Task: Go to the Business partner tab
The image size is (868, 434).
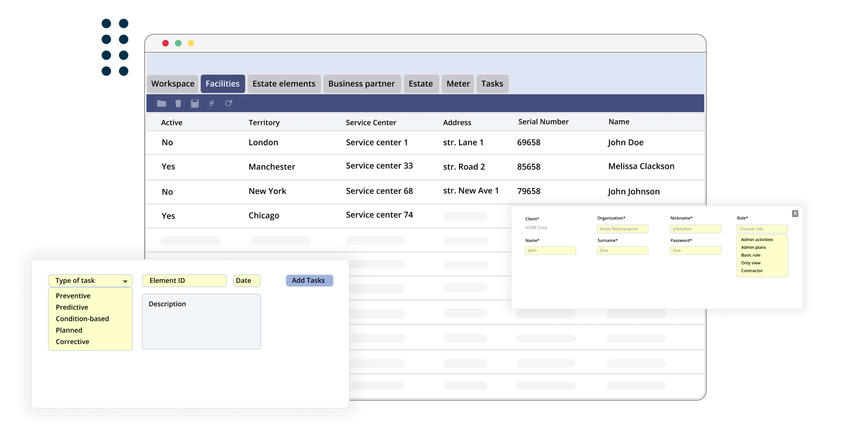Action: (x=361, y=84)
